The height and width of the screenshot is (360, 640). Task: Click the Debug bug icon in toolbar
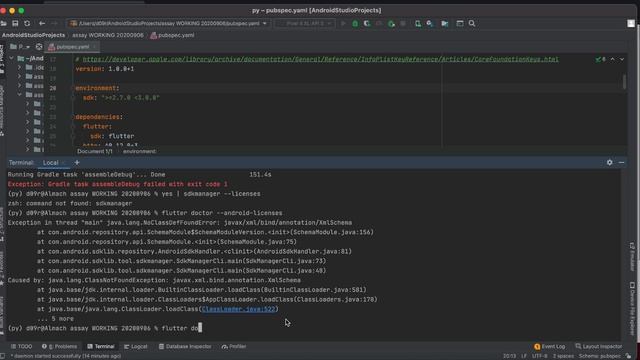click(355, 24)
